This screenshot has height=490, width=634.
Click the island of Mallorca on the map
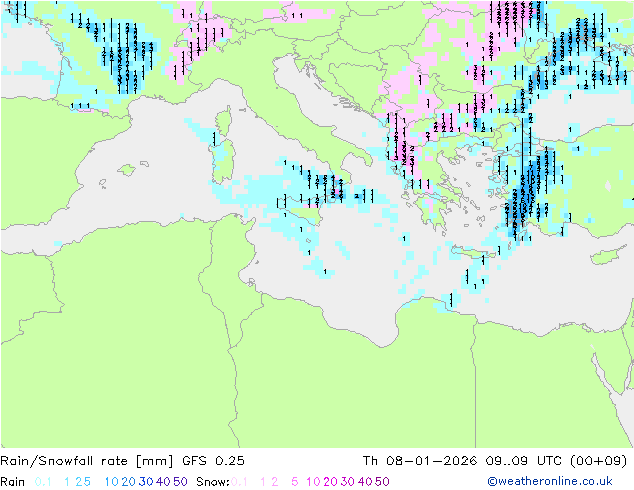127,170
